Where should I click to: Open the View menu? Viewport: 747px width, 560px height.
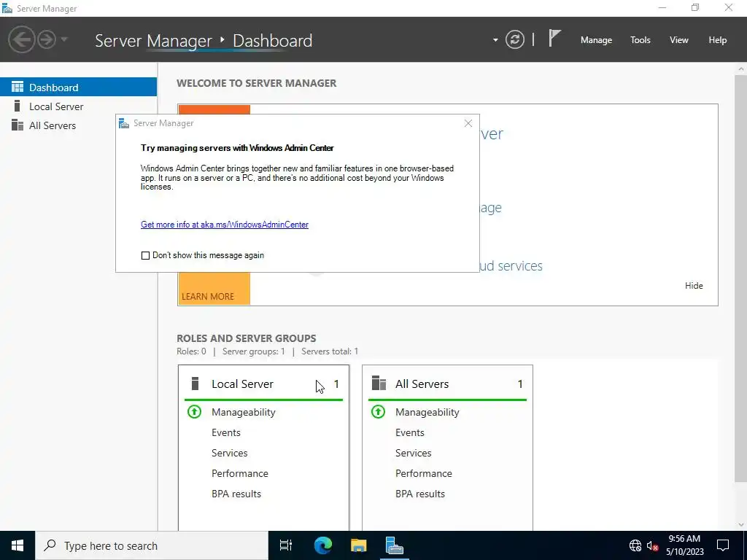tap(678, 40)
